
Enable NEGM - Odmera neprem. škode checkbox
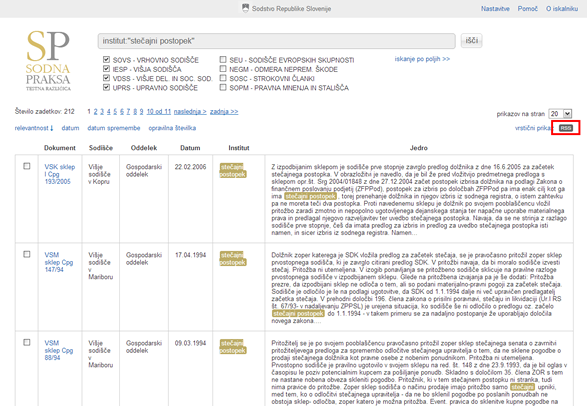[x=223, y=69]
